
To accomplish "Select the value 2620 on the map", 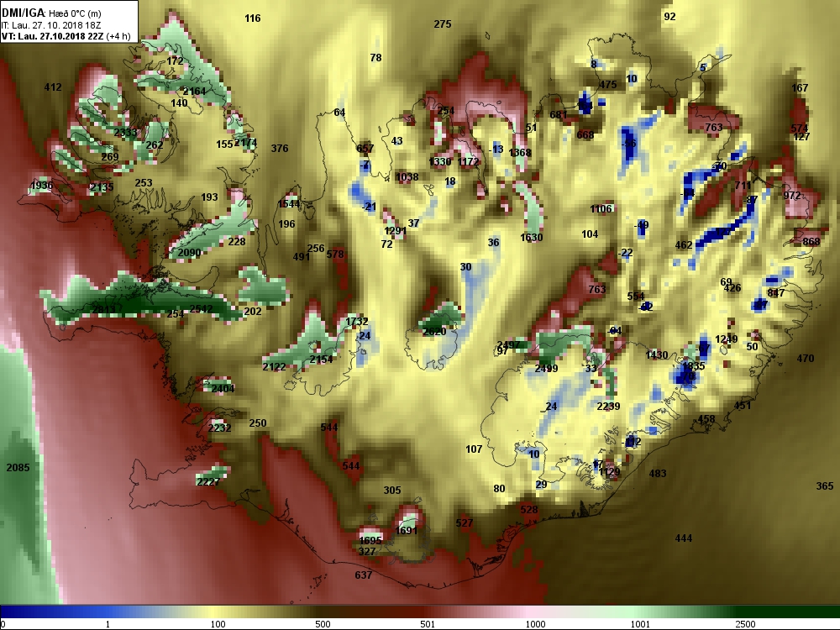I will point(434,332).
